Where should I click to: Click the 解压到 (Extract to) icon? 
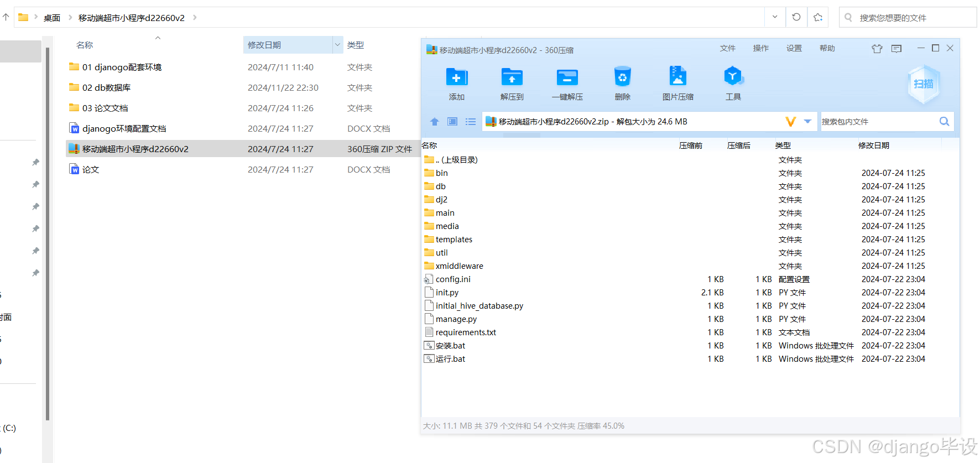(512, 77)
